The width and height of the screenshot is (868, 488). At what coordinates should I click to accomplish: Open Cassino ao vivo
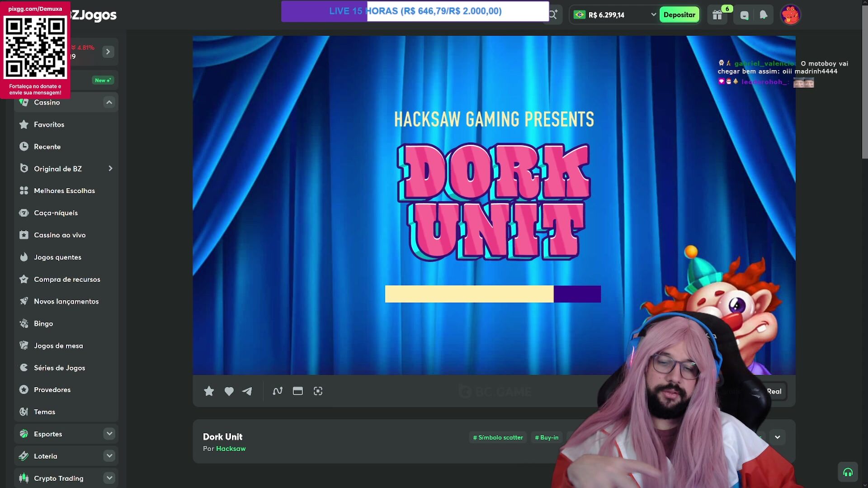[66, 235]
